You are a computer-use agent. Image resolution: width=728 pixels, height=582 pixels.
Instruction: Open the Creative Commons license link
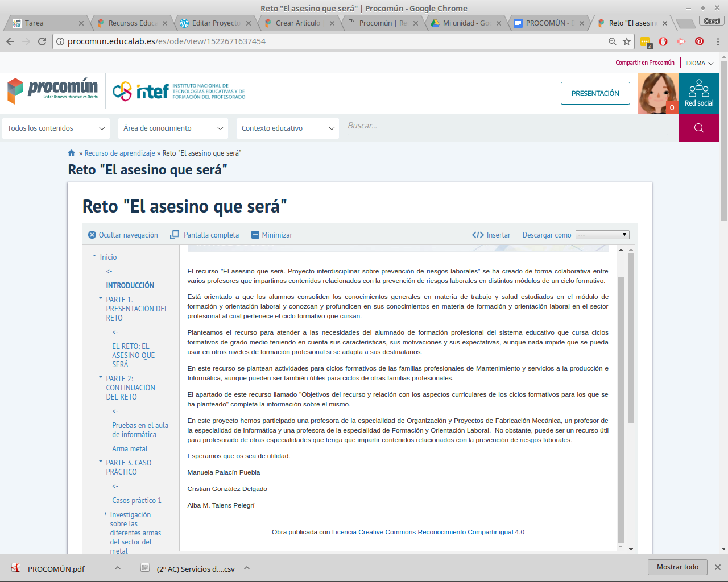pyautogui.click(x=428, y=532)
